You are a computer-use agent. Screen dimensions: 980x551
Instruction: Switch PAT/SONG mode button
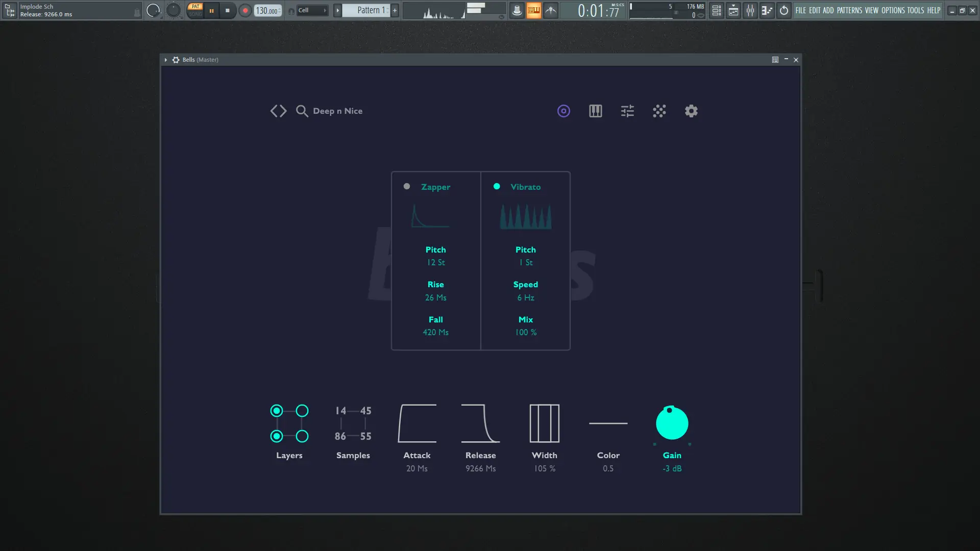[x=195, y=10]
